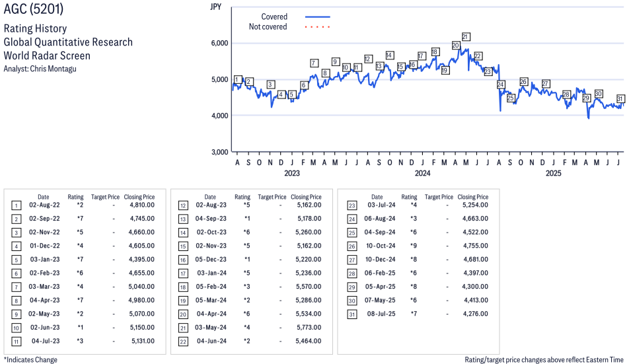Click closing price 4,755.00
631x364 pixels.
[475, 246]
